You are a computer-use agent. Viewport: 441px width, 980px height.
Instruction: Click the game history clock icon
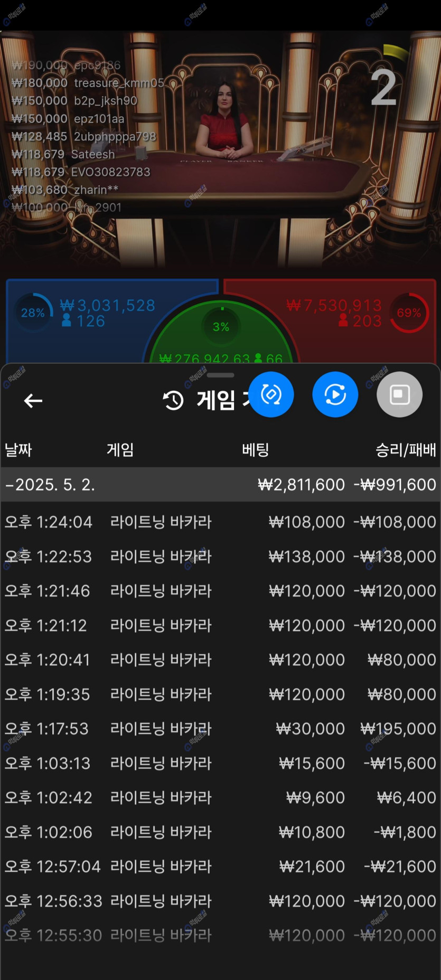(173, 401)
